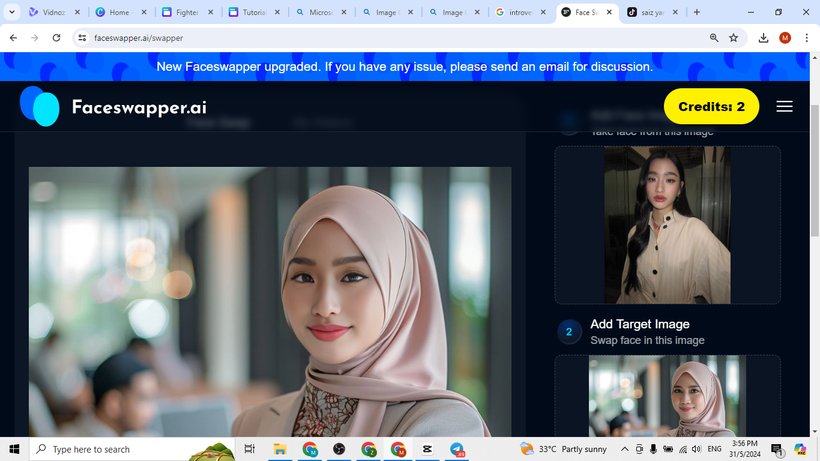
Task: Open File Explorer from the taskbar
Action: (280, 449)
